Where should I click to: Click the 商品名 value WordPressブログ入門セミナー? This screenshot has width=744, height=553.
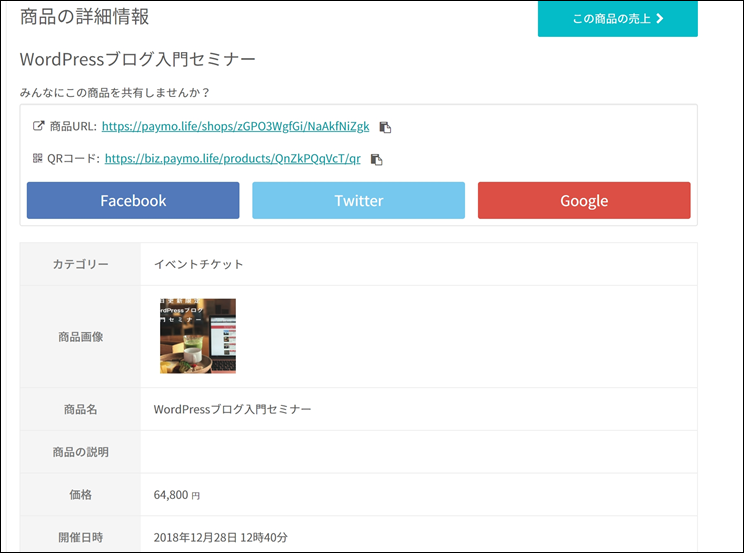click(x=232, y=409)
